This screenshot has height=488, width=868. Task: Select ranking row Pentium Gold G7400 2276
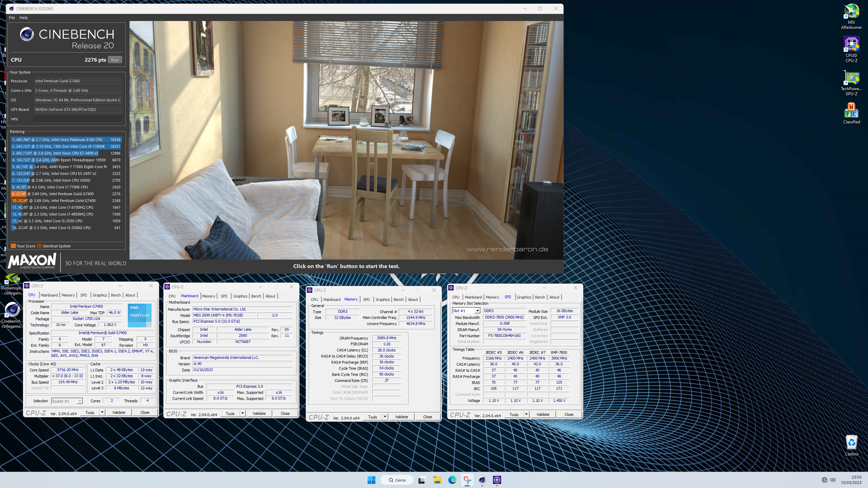(66, 194)
